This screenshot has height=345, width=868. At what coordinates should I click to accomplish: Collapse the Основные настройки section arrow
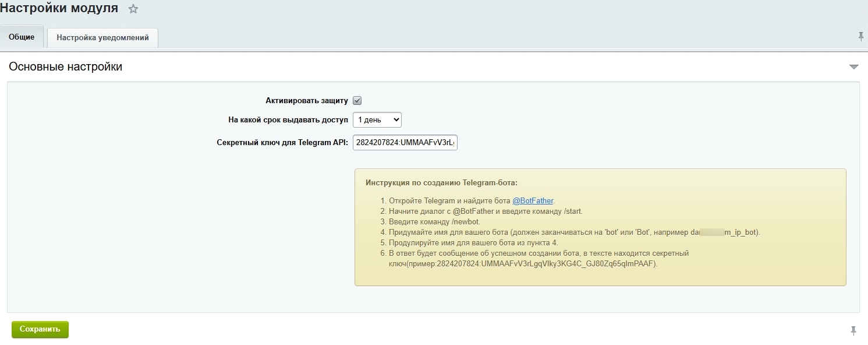(854, 67)
